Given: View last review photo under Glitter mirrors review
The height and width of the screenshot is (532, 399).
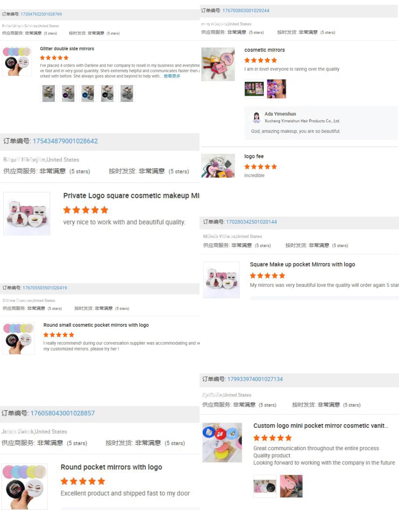Looking at the screenshot, I should tap(127, 93).
